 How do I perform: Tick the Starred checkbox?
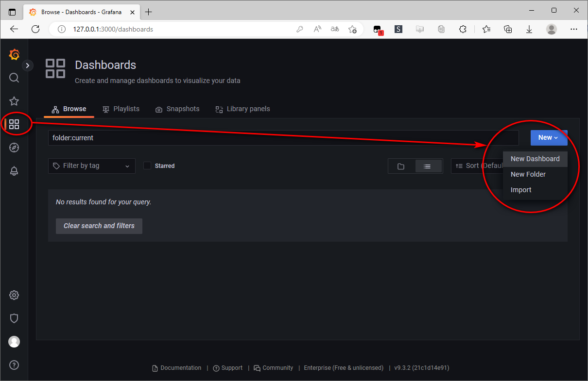click(x=147, y=166)
